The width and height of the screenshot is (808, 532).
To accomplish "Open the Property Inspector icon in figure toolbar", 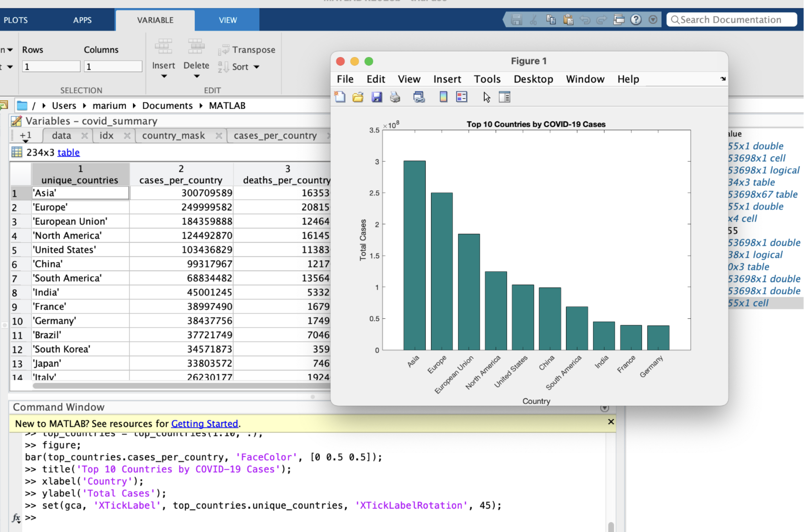I will coord(504,97).
